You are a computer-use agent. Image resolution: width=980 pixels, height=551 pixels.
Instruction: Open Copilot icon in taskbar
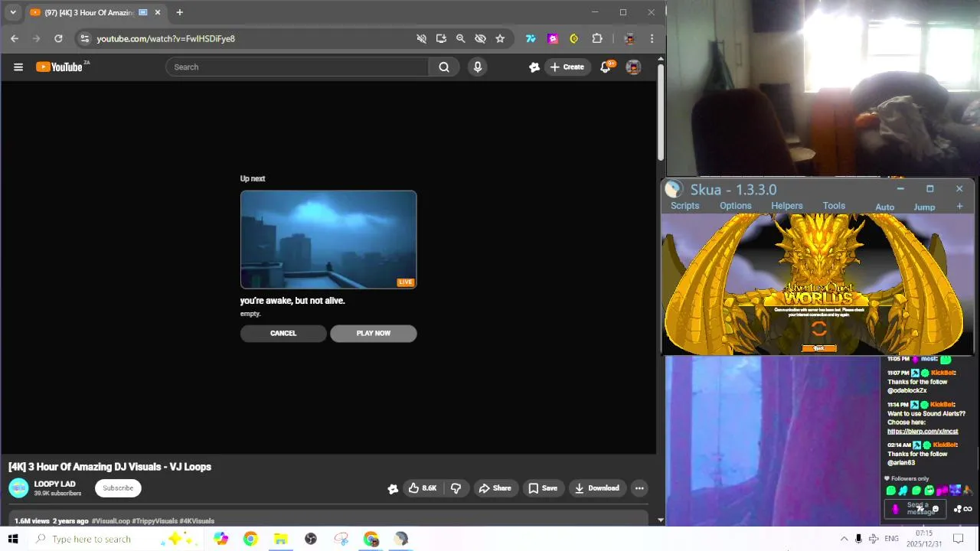coord(220,539)
